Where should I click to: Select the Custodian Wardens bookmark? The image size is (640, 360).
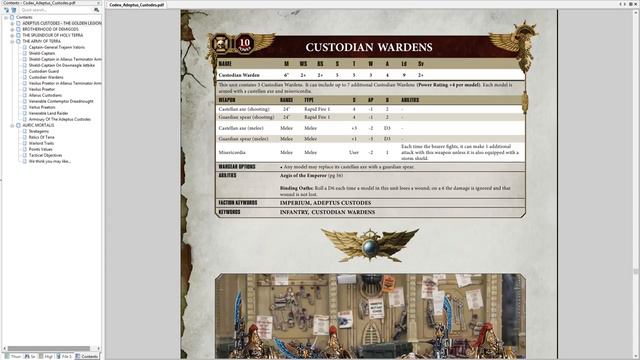46,77
